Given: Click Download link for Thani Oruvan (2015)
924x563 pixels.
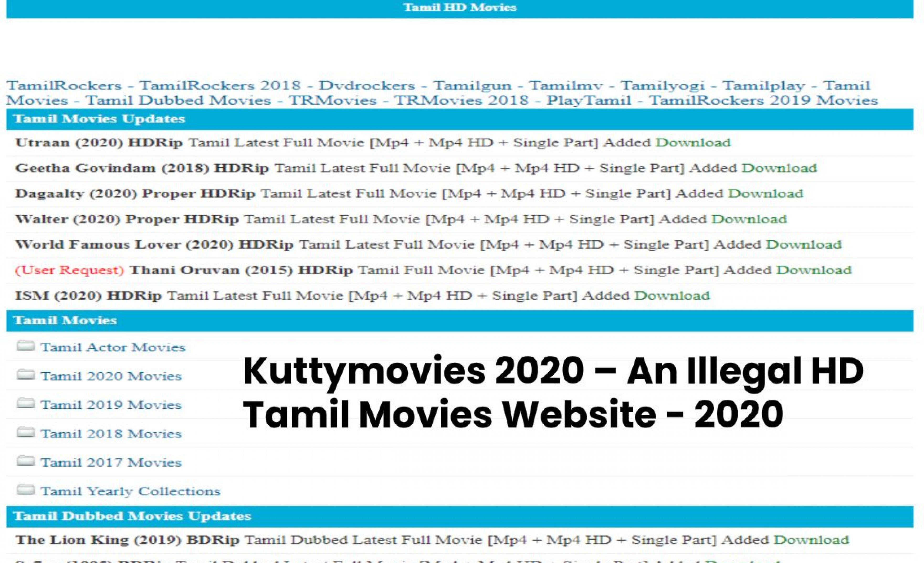Looking at the screenshot, I should pos(814,270).
